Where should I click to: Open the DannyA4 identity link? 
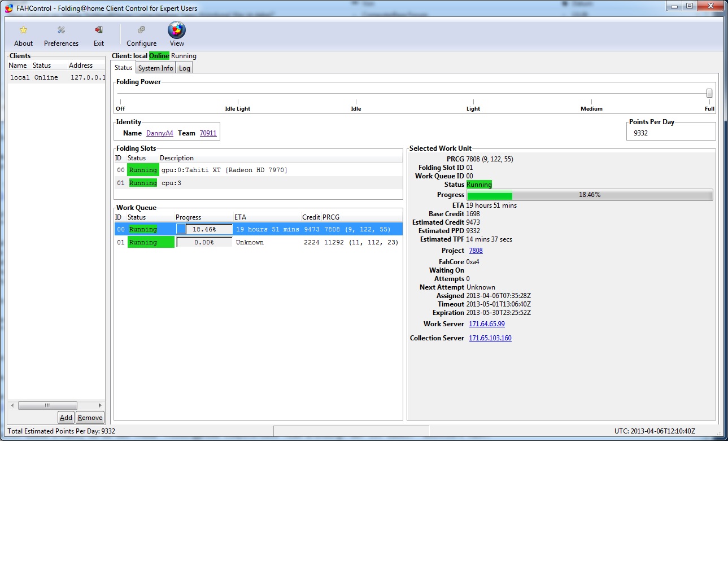160,133
